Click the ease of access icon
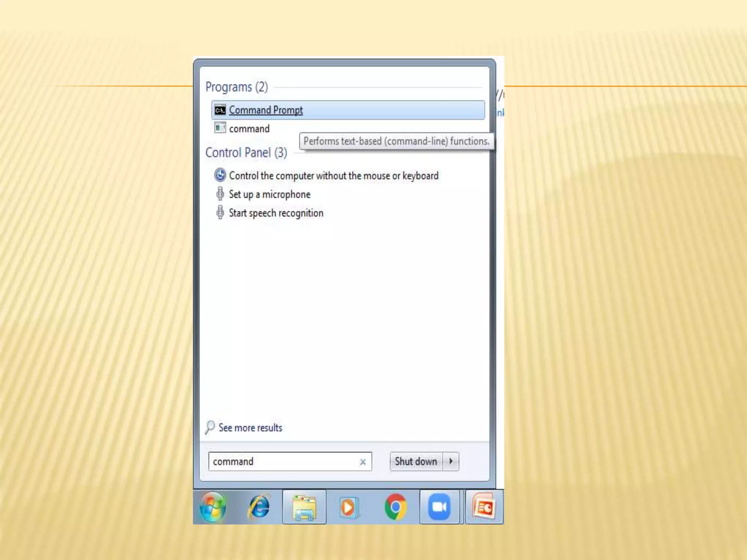This screenshot has height=560, width=747. pos(220,175)
